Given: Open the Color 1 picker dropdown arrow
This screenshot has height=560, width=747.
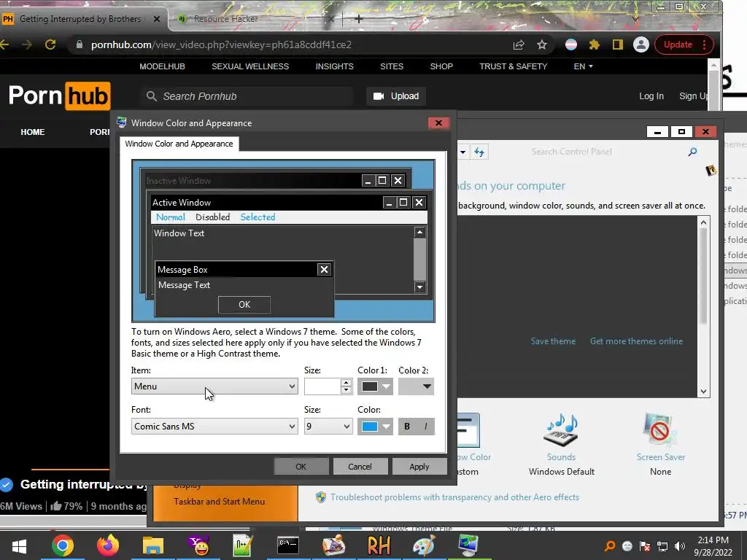Looking at the screenshot, I should pyautogui.click(x=387, y=386).
